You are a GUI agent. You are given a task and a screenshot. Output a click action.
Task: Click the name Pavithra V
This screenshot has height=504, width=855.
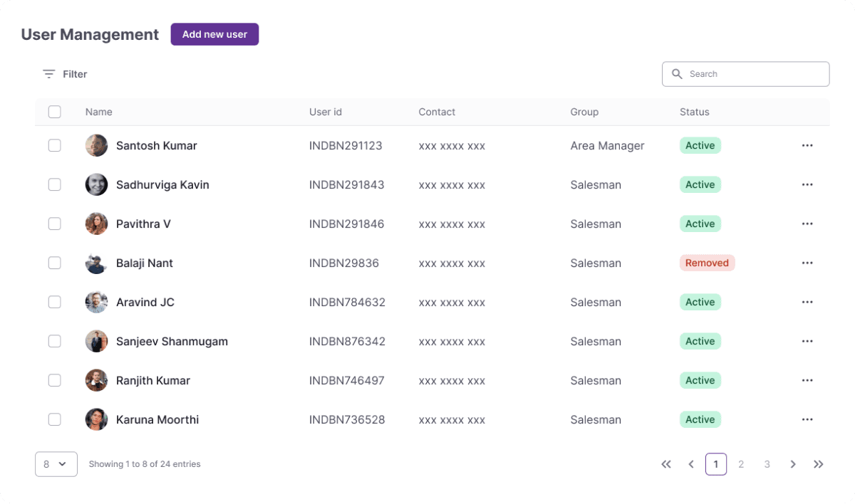(x=143, y=224)
